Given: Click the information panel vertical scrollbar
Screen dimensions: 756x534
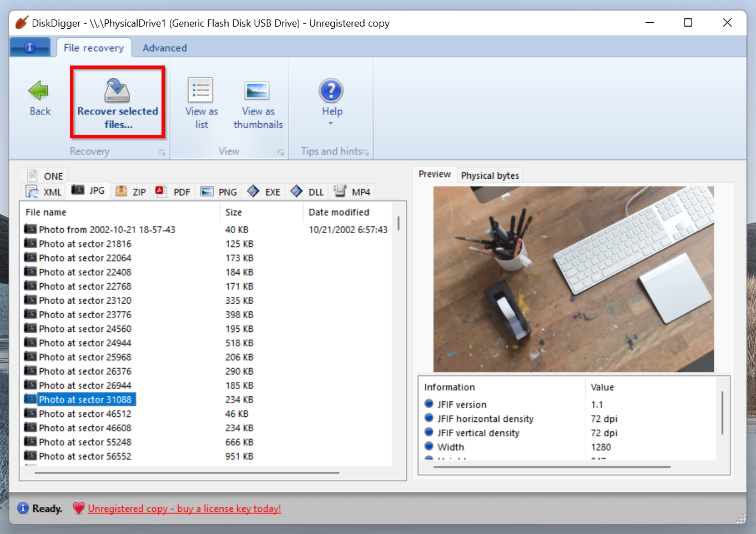Looking at the screenshot, I should [x=722, y=412].
